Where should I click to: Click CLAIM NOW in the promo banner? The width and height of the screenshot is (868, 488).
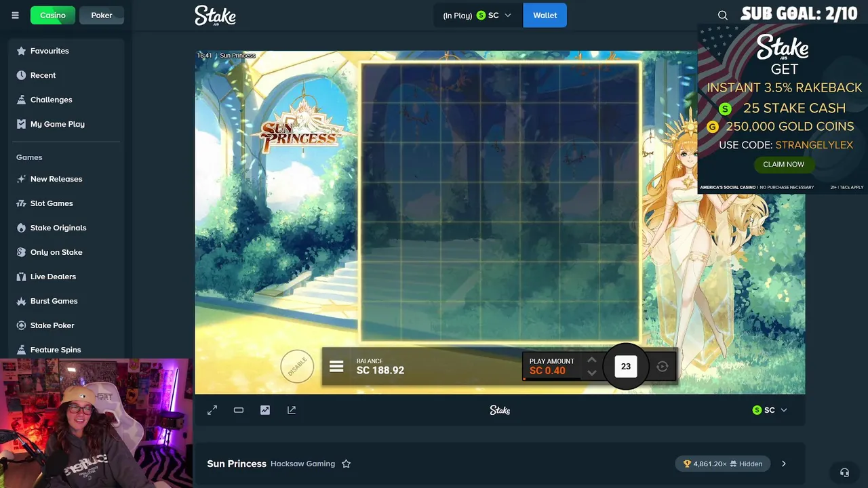coord(783,164)
